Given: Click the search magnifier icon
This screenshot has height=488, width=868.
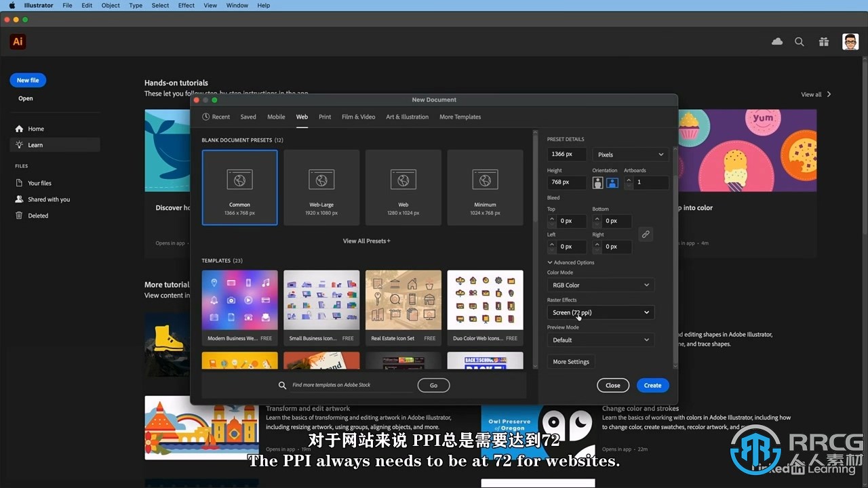Looking at the screenshot, I should point(800,42).
